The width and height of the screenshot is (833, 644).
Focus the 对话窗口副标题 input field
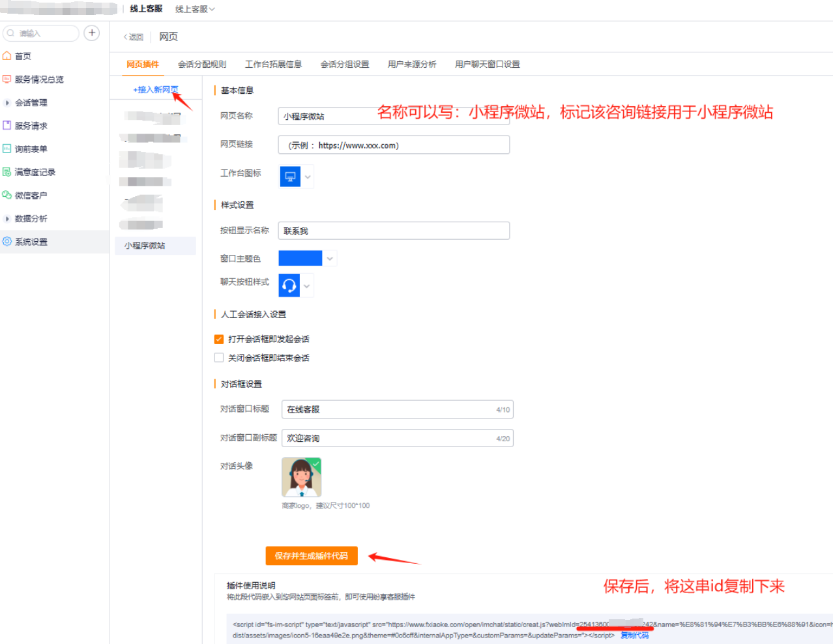[398, 438]
